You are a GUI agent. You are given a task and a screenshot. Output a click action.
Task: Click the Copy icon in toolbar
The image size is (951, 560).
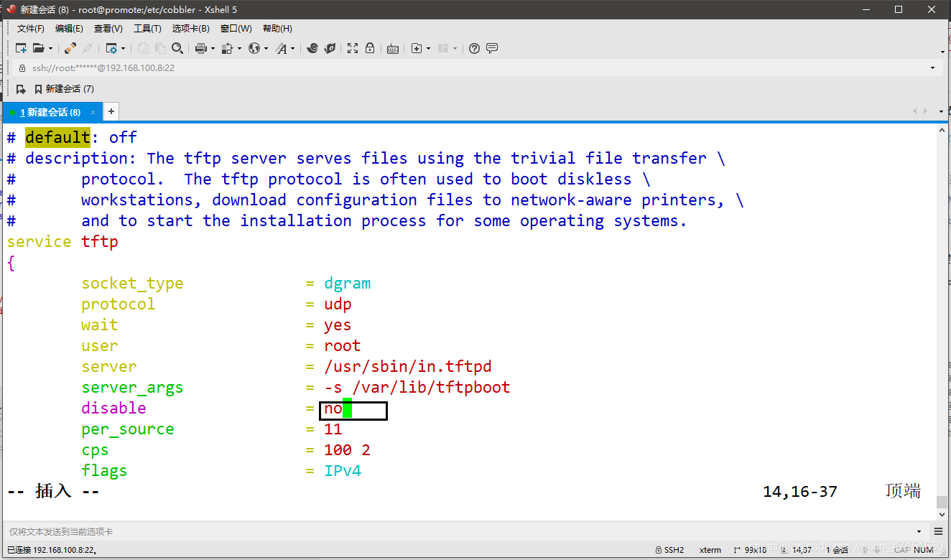click(x=143, y=48)
